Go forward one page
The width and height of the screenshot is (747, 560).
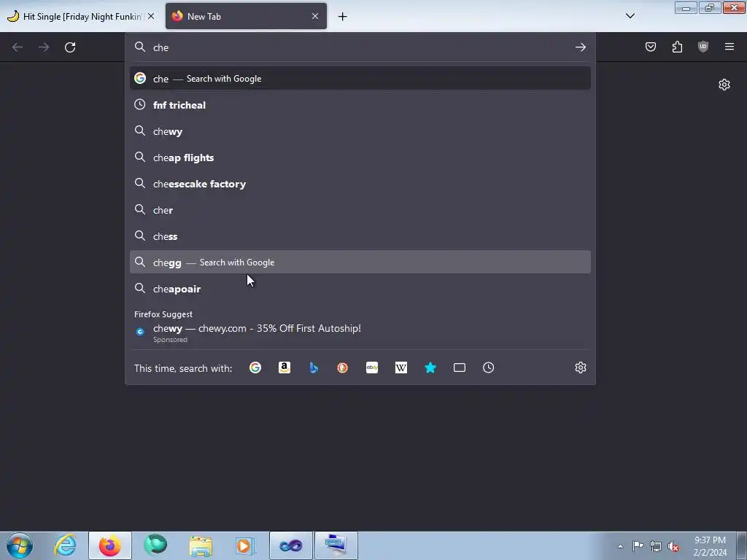[x=44, y=47]
